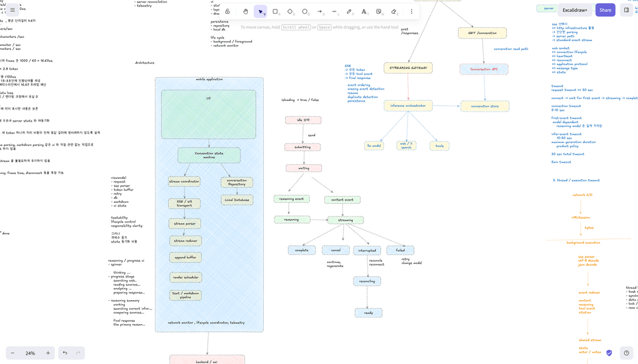This screenshot has height=364, width=638.
Task: Select the Sticky note tool
Action: 379,11
